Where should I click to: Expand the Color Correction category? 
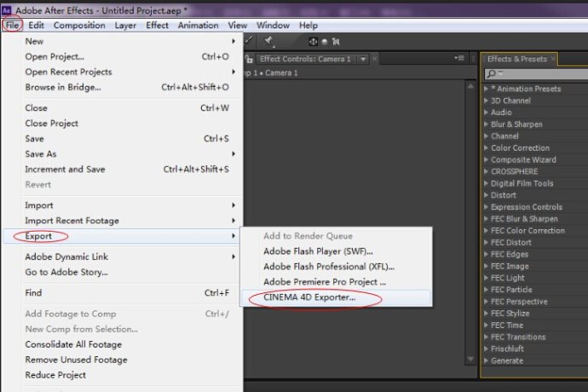[486, 148]
